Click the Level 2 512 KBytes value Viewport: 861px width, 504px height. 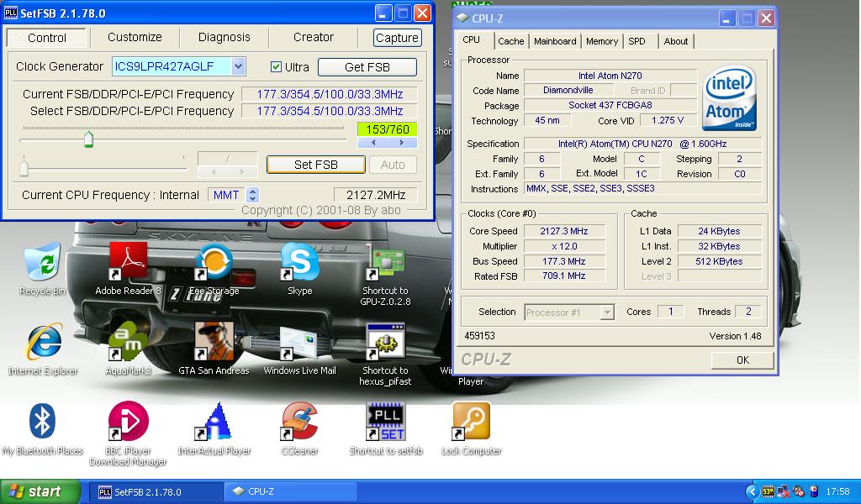(x=720, y=261)
